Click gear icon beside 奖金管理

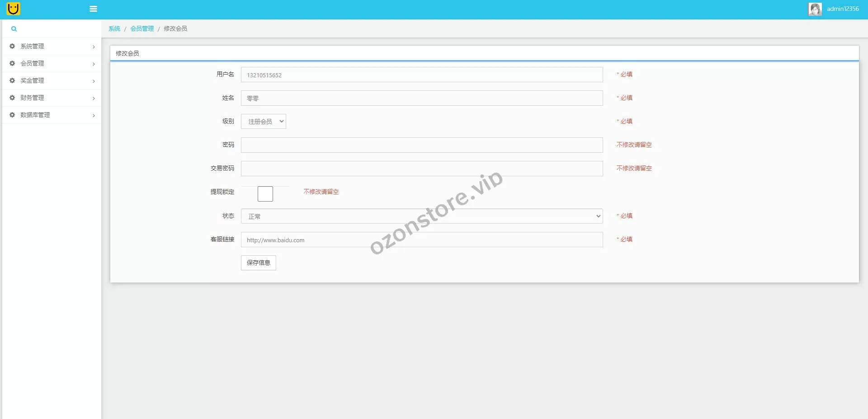tap(12, 80)
